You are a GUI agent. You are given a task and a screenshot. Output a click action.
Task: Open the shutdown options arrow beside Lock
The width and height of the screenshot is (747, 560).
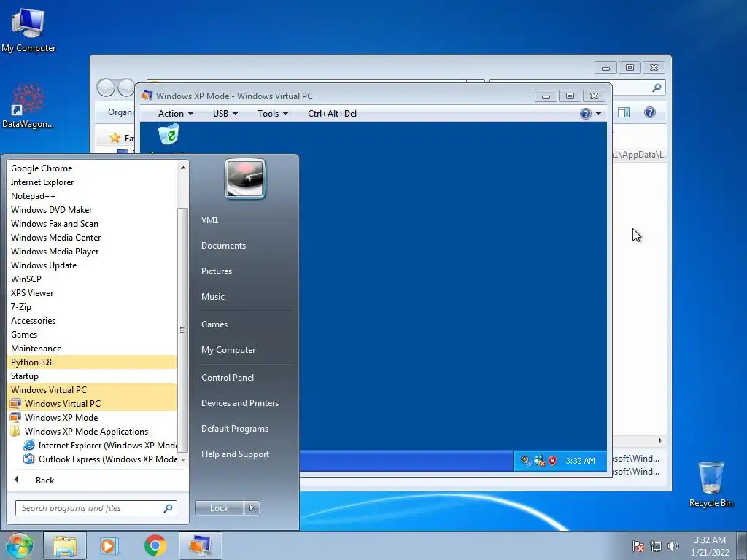[x=252, y=508]
